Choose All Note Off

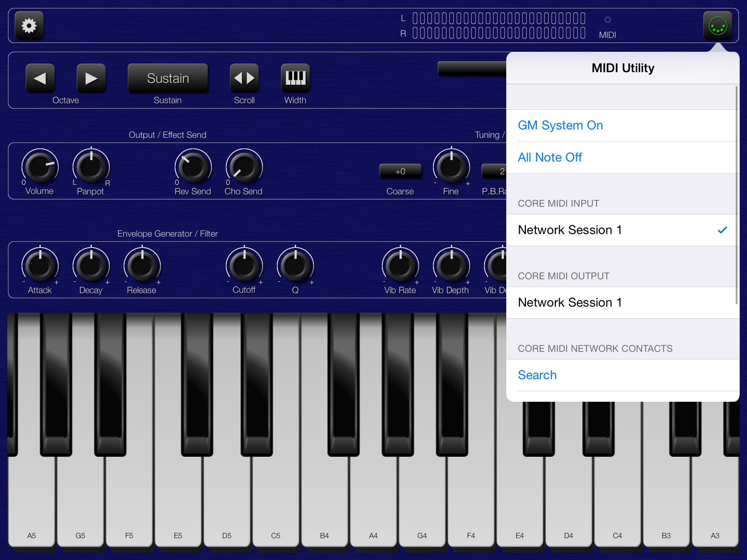coord(550,157)
